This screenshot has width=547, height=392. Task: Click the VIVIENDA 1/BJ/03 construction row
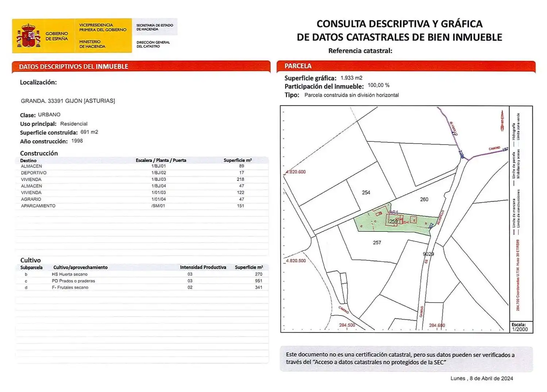[x=142, y=179]
